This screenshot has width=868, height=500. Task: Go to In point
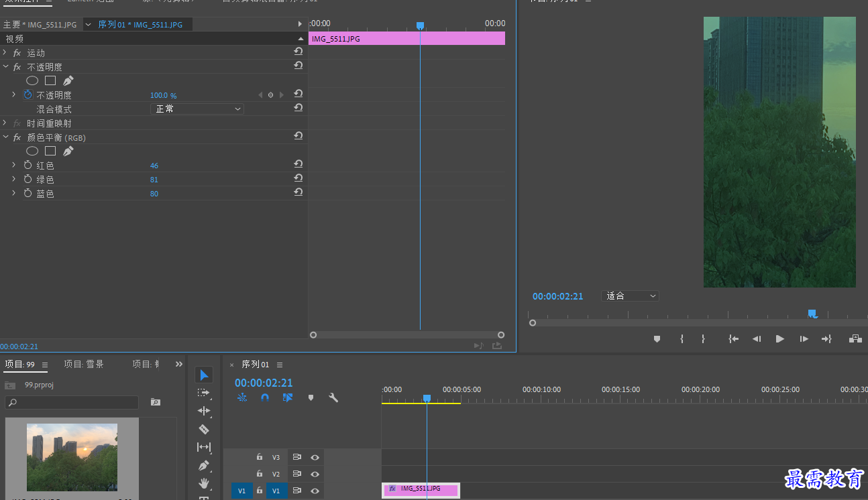(x=734, y=339)
